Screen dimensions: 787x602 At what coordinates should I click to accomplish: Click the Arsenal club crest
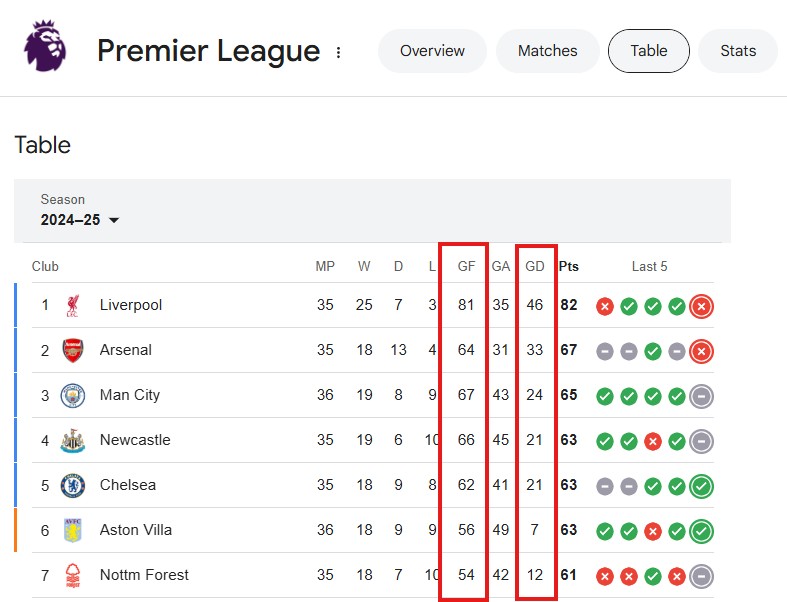coord(73,350)
